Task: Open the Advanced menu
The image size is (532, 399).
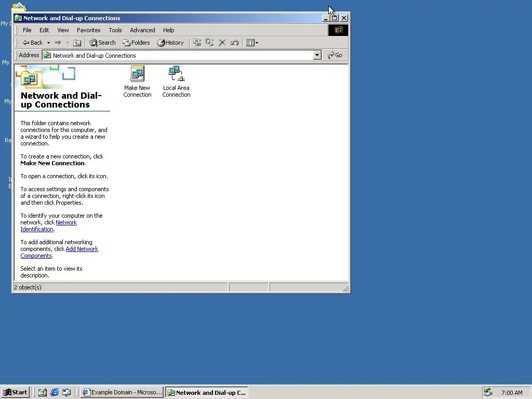Action: pyautogui.click(x=142, y=30)
